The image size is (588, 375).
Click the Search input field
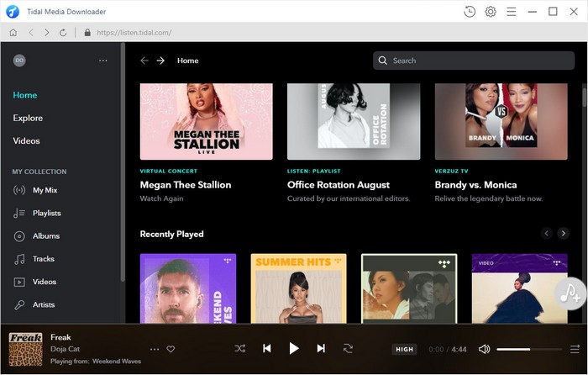point(474,61)
